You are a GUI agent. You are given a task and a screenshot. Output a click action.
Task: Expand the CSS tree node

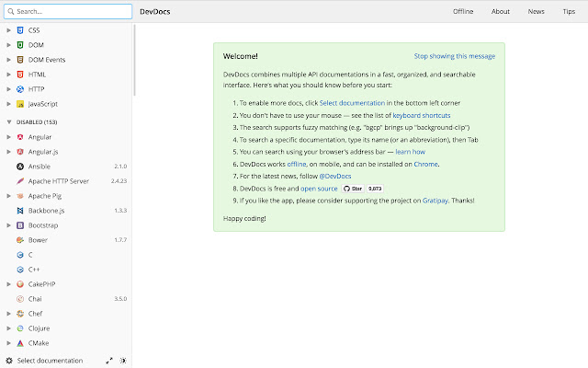(x=8, y=30)
